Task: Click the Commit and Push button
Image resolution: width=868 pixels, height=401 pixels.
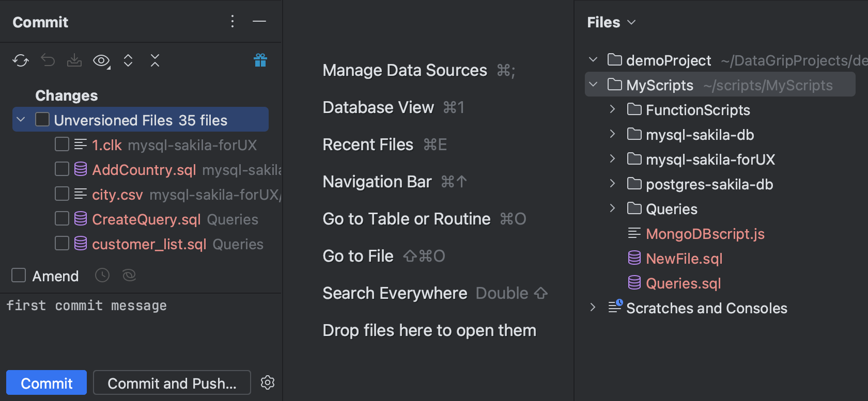Action: tap(172, 383)
